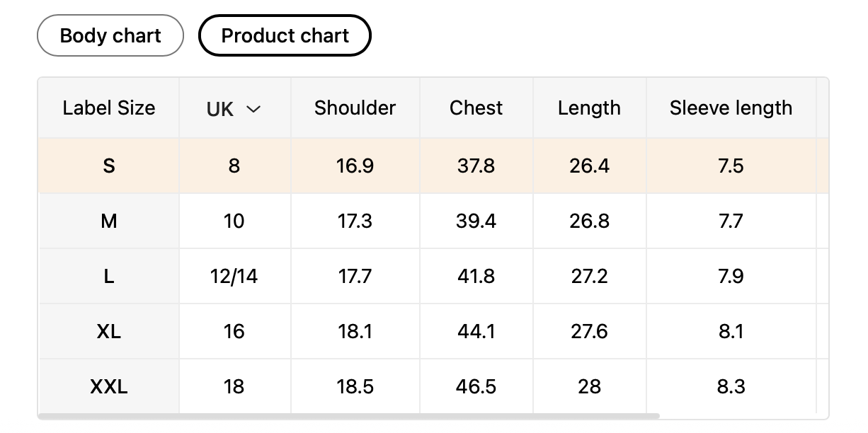This screenshot has width=868, height=433.
Task: Click the Sleeve length column header
Action: coord(731,108)
